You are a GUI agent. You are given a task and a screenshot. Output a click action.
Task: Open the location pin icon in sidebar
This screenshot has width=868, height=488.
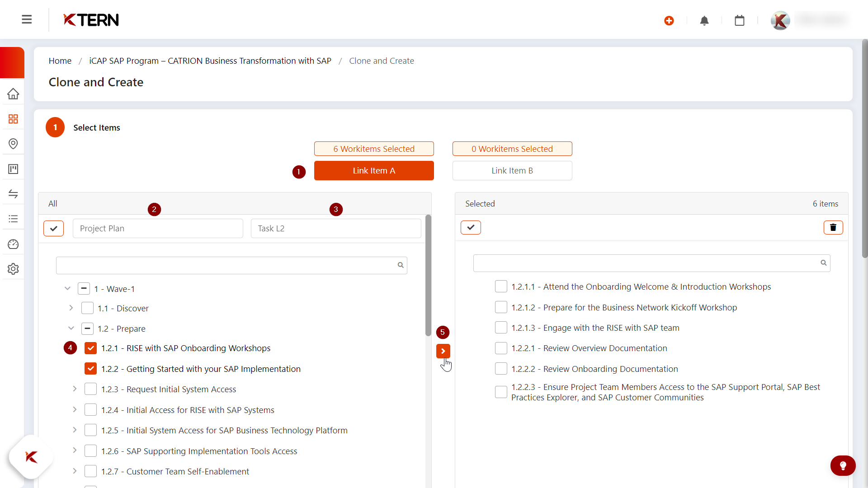(x=13, y=144)
